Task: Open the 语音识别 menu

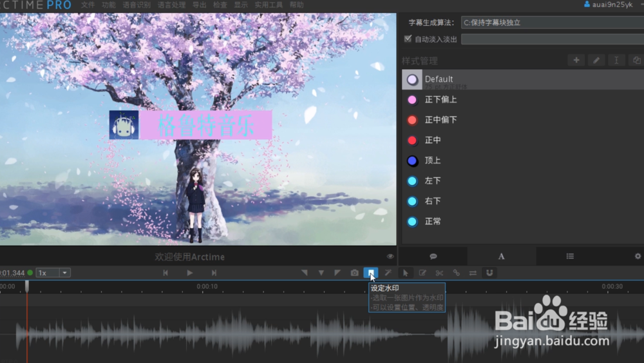Action: [137, 5]
